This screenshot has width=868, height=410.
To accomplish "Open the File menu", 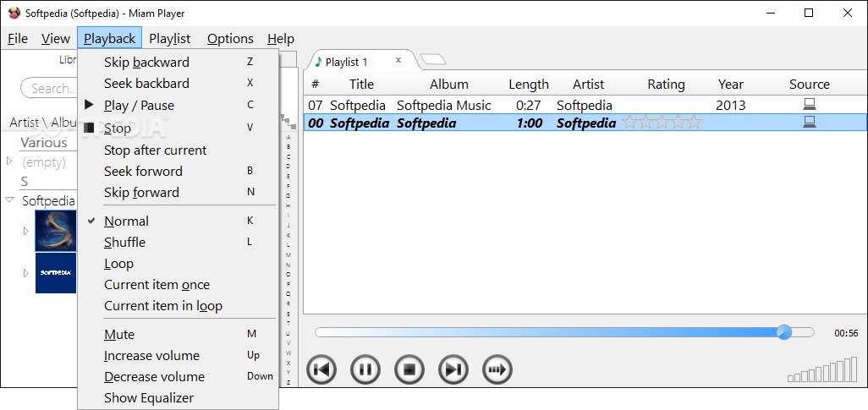I will point(18,39).
